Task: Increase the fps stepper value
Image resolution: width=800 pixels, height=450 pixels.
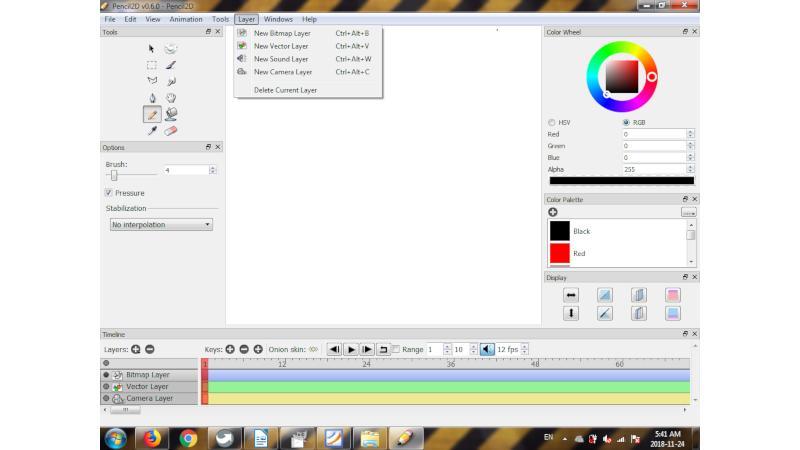Action: pos(524,346)
